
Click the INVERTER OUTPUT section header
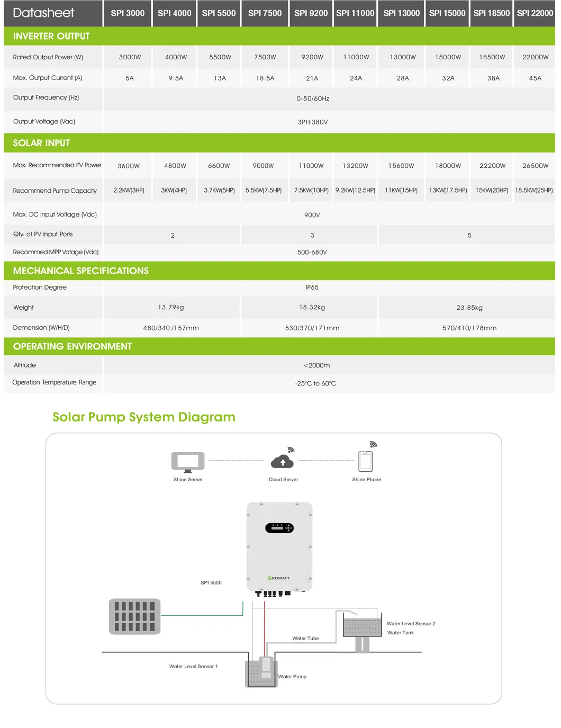click(x=51, y=36)
